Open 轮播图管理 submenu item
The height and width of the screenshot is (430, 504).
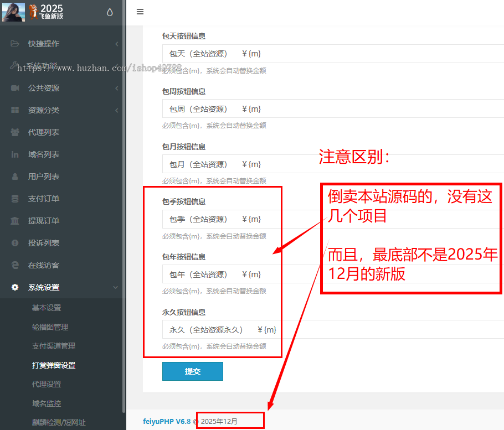50,327
